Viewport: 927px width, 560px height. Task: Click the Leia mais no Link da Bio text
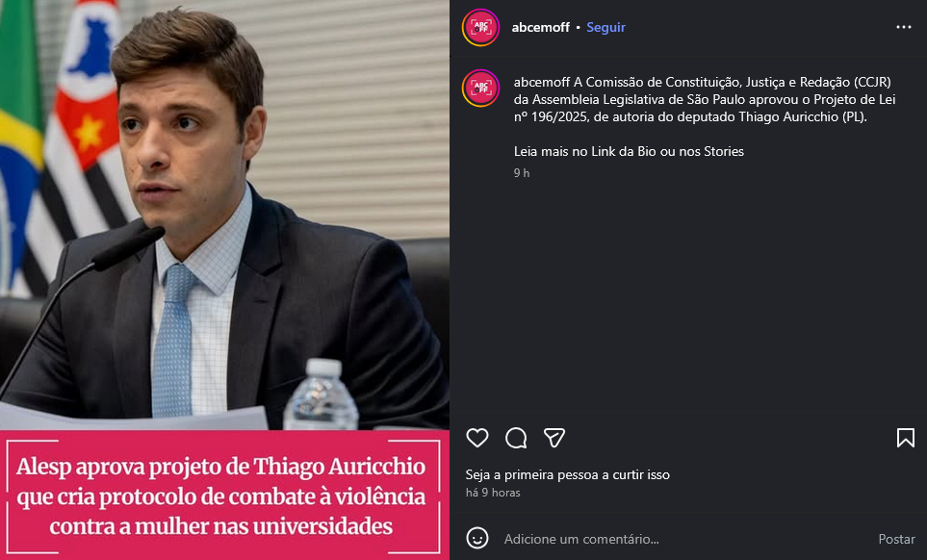coord(629,151)
